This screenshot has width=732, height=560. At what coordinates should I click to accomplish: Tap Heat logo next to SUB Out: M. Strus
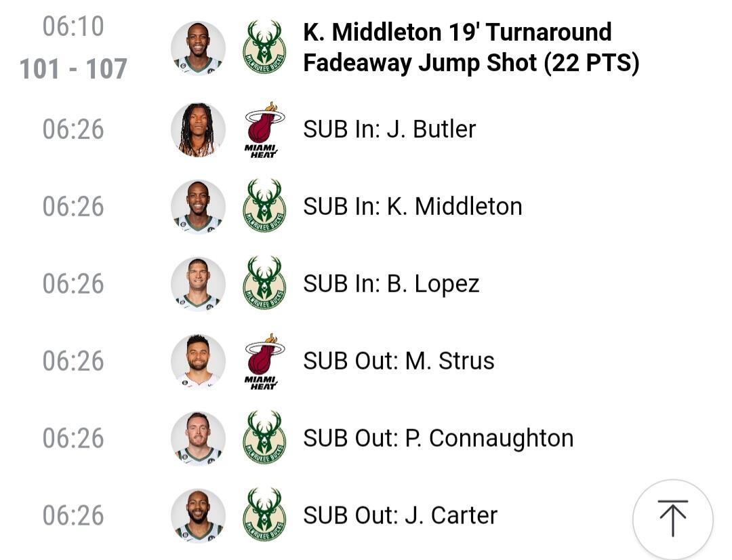[264, 361]
